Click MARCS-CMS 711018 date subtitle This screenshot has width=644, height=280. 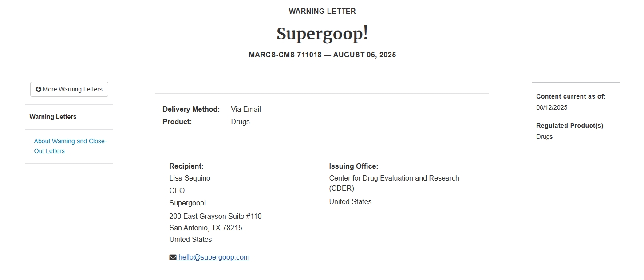tap(322, 55)
